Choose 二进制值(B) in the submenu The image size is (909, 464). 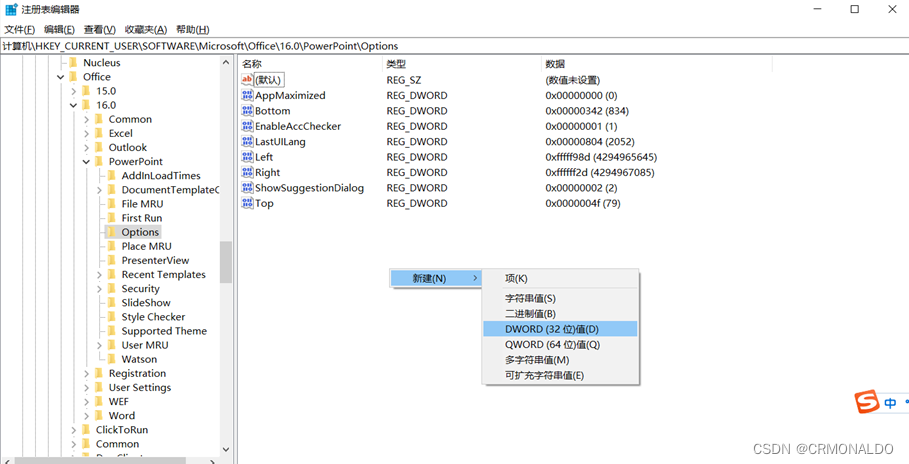(560, 314)
